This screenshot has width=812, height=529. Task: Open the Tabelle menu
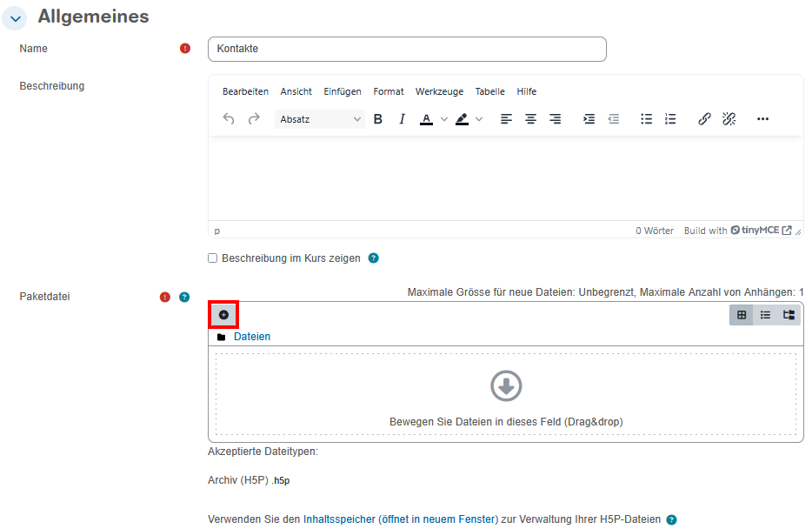pyautogui.click(x=489, y=91)
